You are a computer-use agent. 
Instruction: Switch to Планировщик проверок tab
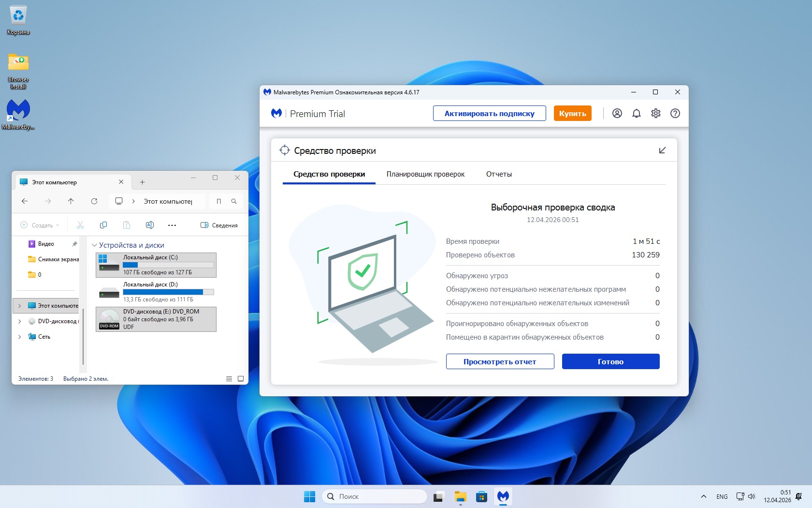click(x=425, y=174)
